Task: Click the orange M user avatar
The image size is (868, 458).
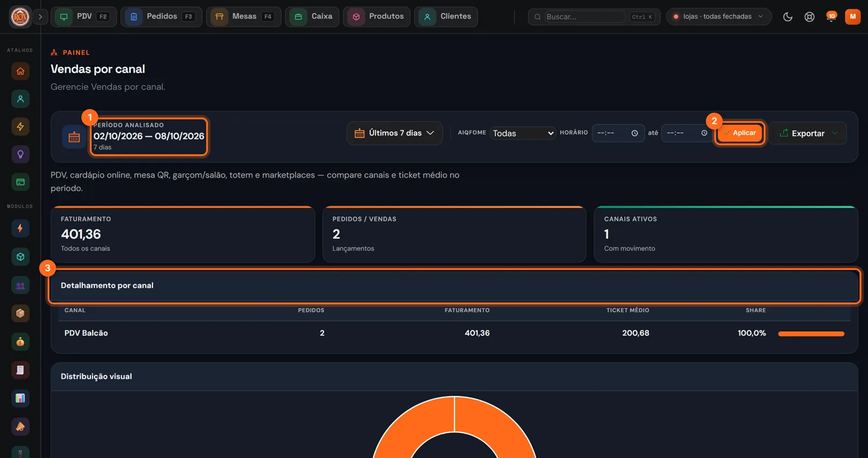Action: click(853, 17)
